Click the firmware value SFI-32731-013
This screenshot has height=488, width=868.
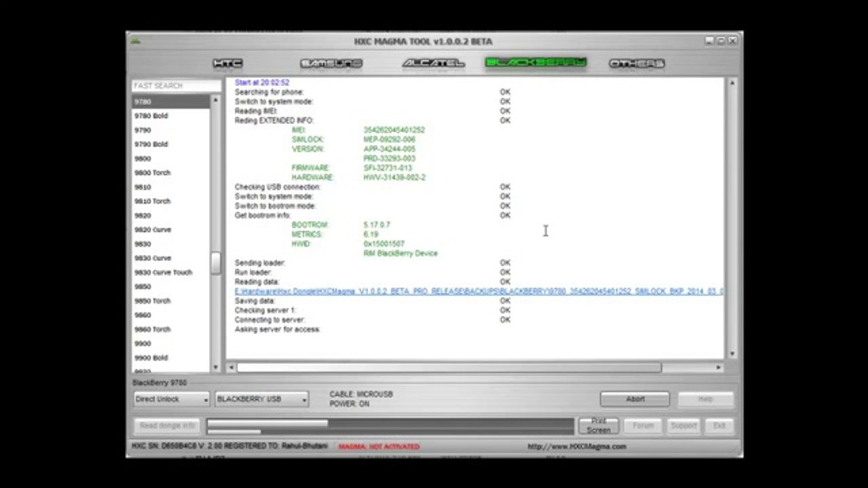point(388,168)
